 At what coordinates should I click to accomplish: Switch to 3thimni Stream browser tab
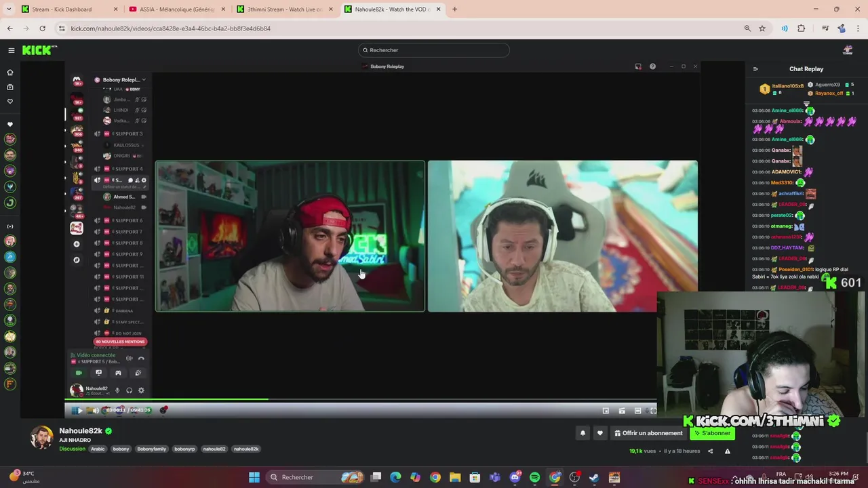[x=285, y=9]
